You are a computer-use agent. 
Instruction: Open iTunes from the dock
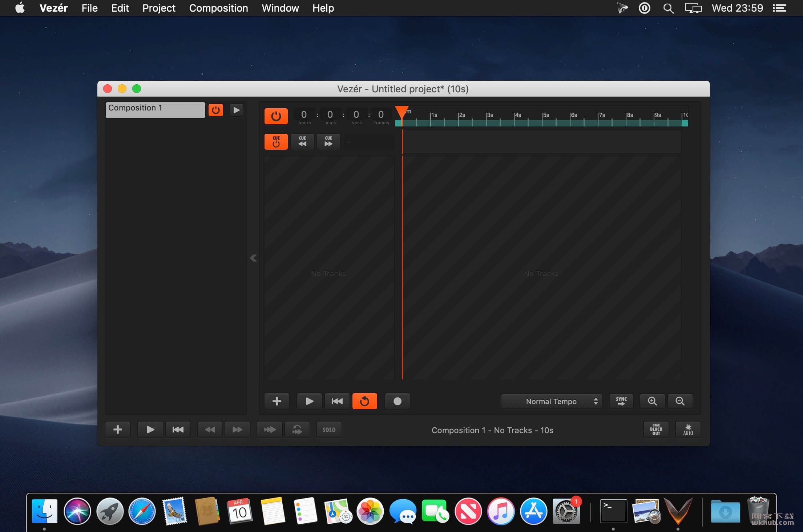tap(501, 511)
